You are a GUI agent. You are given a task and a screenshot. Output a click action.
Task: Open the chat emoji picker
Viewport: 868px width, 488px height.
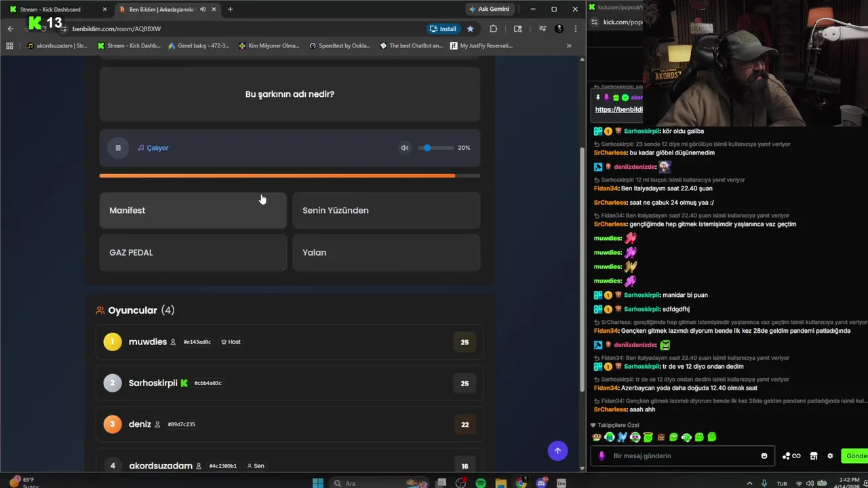click(764, 455)
